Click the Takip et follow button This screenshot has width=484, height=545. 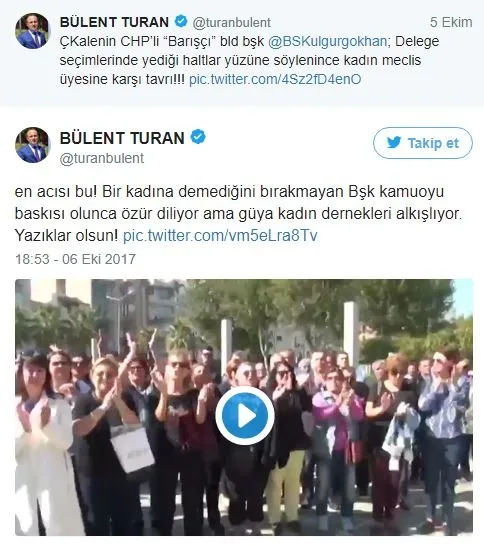pyautogui.click(x=422, y=143)
